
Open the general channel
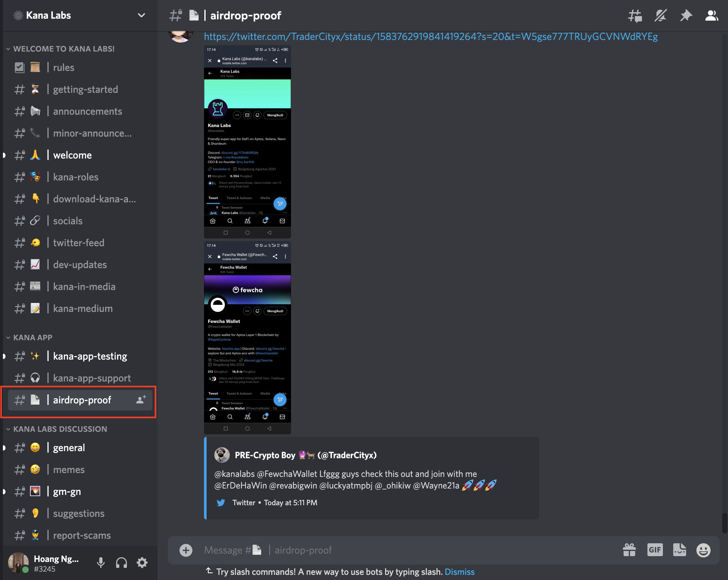coord(80,448)
